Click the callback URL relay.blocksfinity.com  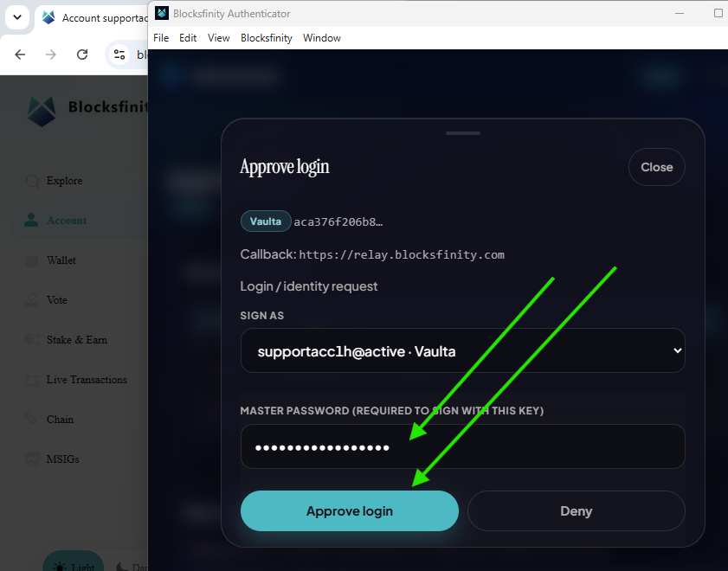pyautogui.click(x=402, y=254)
